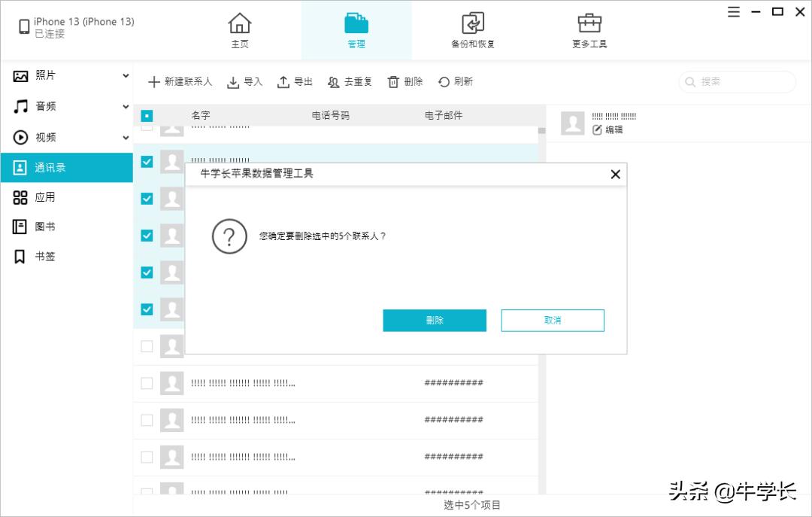Collapse the 视频 sidebar category
The image size is (812, 517).
tap(126, 138)
